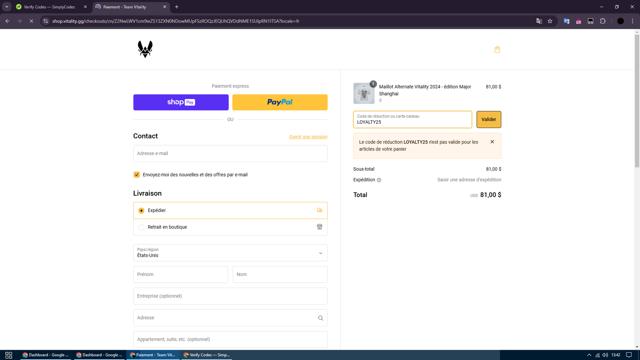Open the Chrome three-dot menu
The image size is (640, 360).
coord(633,21)
